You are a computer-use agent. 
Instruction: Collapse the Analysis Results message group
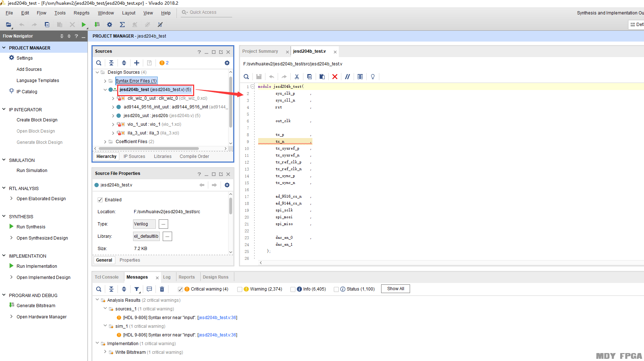pyautogui.click(x=97, y=300)
